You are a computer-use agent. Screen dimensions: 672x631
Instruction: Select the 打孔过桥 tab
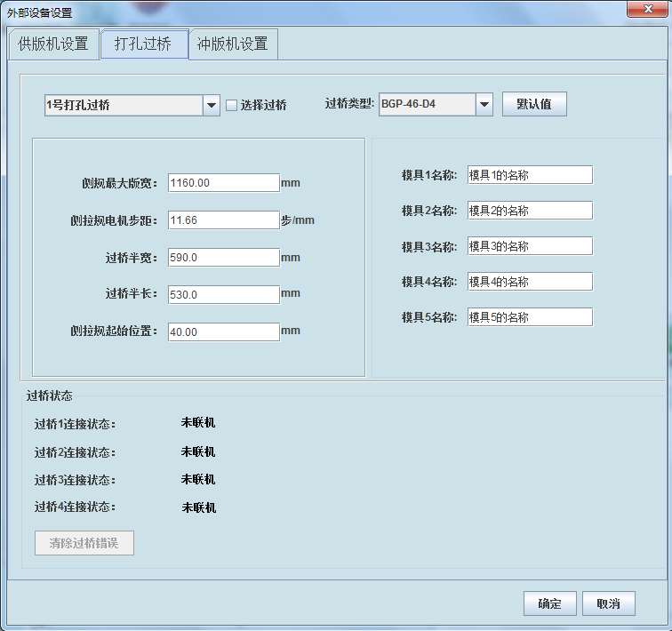tap(143, 44)
